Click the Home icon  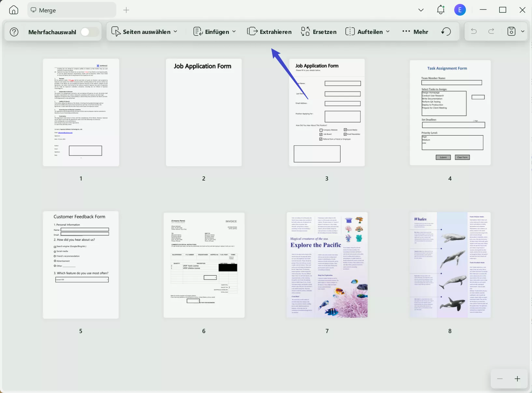13,10
